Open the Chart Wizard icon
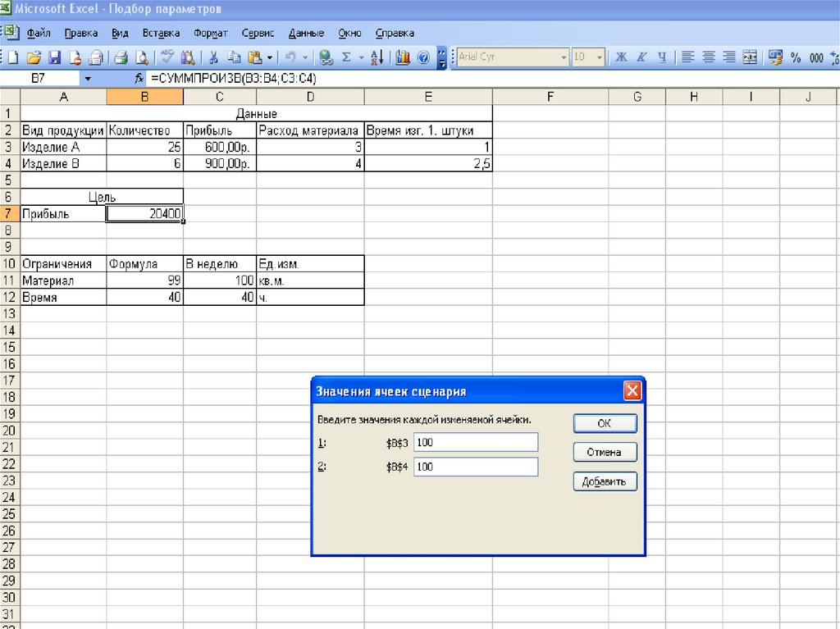Image resolution: width=840 pixels, height=629 pixels. (x=403, y=57)
